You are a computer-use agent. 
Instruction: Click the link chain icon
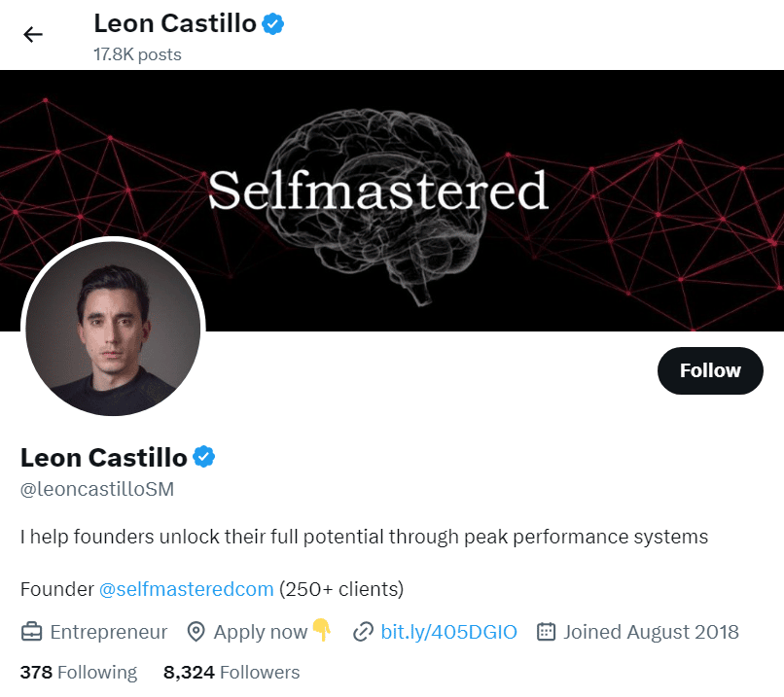point(363,632)
